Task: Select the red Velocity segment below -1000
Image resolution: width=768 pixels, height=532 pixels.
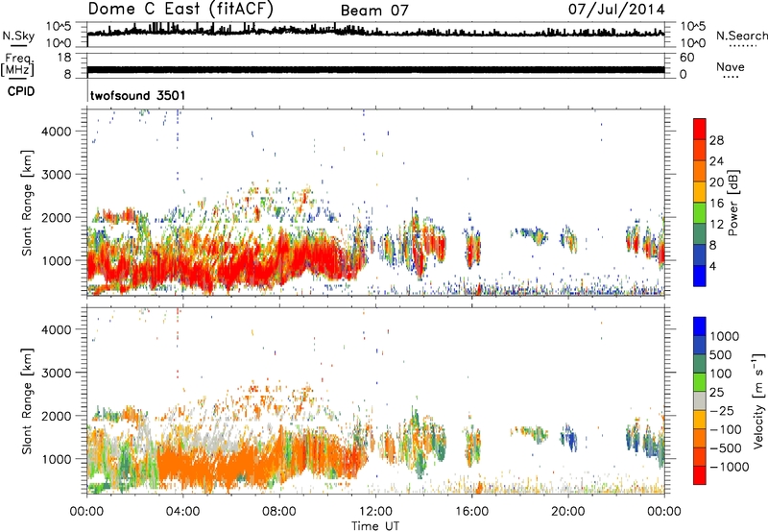Action: 700,475
